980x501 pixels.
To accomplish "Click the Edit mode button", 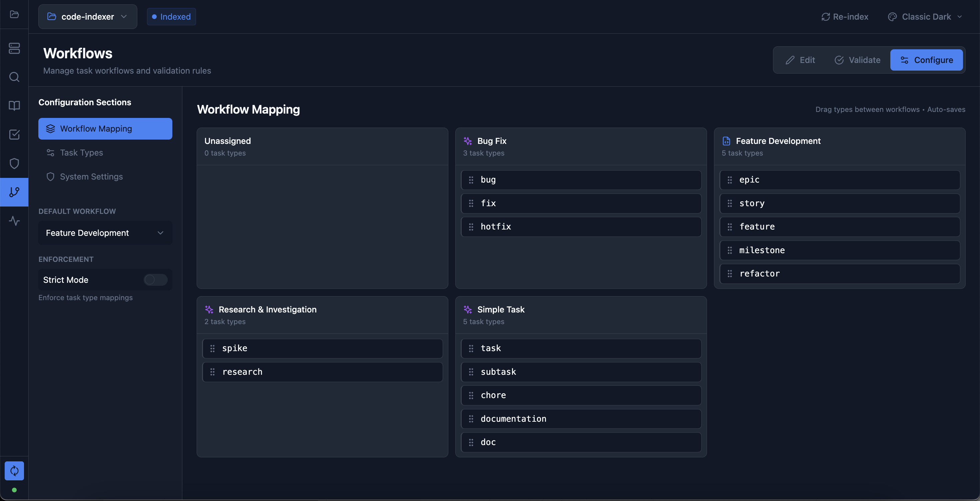I will (x=800, y=60).
